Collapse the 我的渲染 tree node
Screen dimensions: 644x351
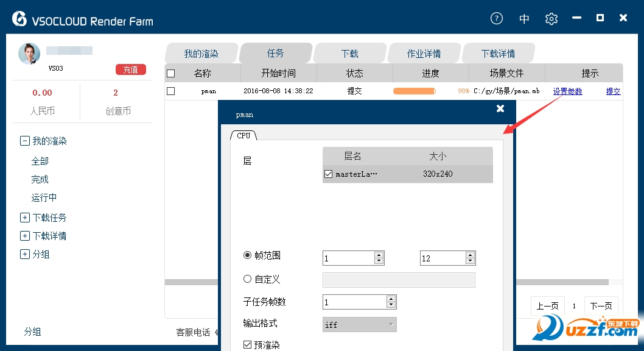point(25,141)
